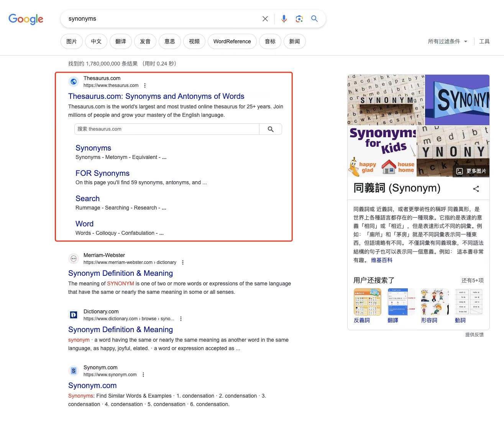
Task: Expand the 所有过滤条件 dropdown
Action: click(448, 41)
